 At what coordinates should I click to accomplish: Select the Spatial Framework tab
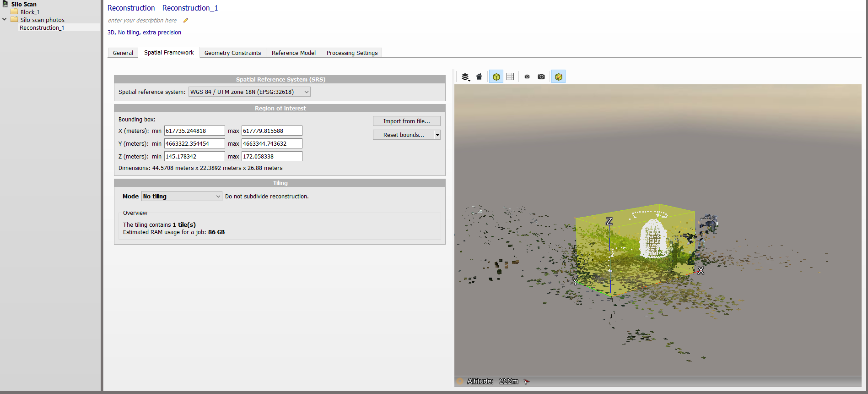click(169, 53)
